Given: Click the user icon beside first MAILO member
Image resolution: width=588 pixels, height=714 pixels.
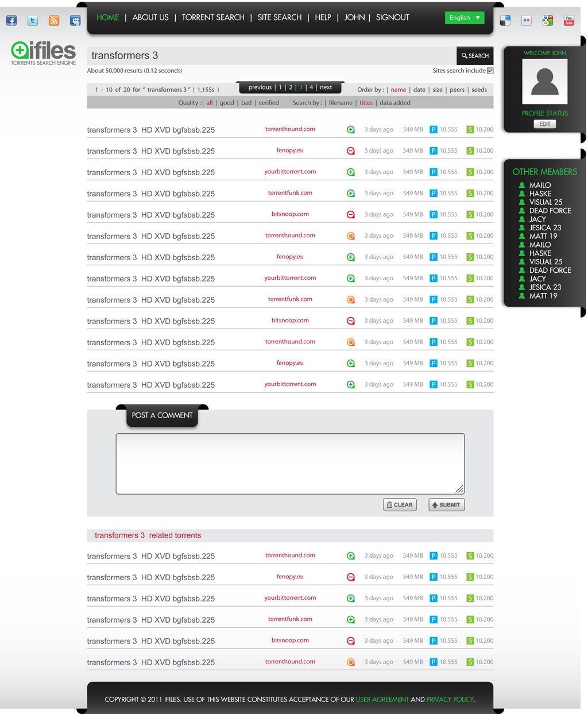Looking at the screenshot, I should point(522,185).
